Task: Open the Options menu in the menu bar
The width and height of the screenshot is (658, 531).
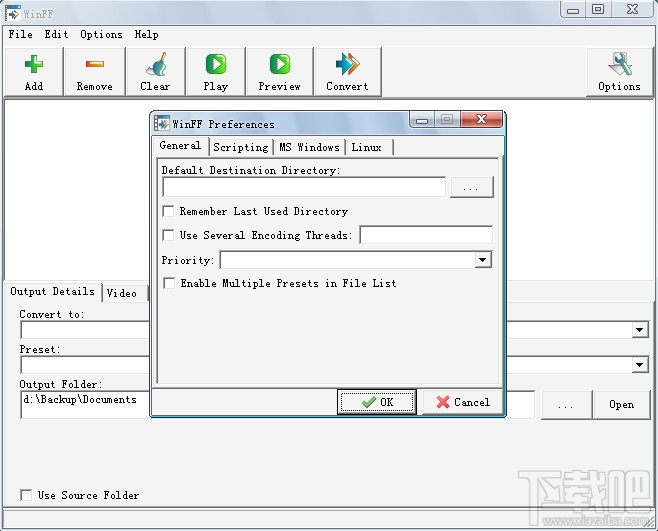Action: (101, 34)
